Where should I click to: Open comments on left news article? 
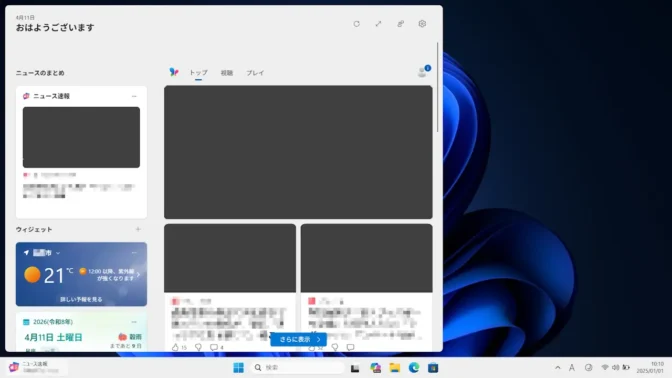pos(214,348)
